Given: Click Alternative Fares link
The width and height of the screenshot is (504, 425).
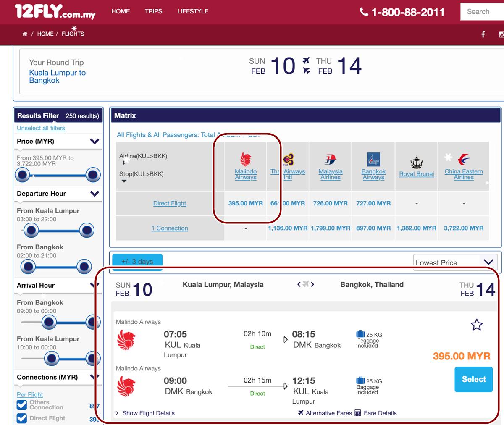Looking at the screenshot, I should [329, 413].
